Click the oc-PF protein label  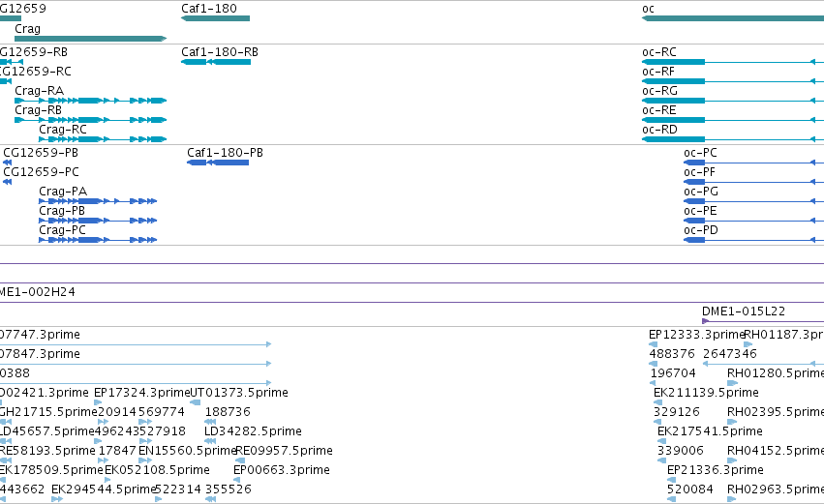pos(699,172)
